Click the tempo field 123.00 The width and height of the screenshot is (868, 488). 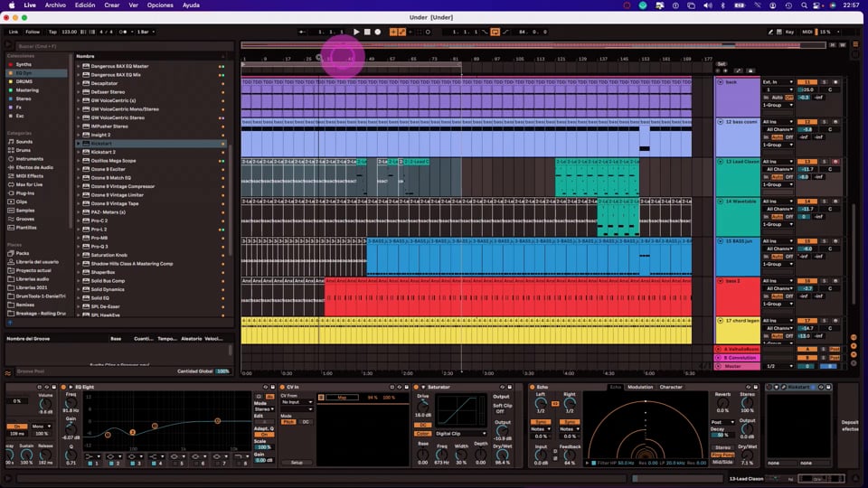point(70,33)
